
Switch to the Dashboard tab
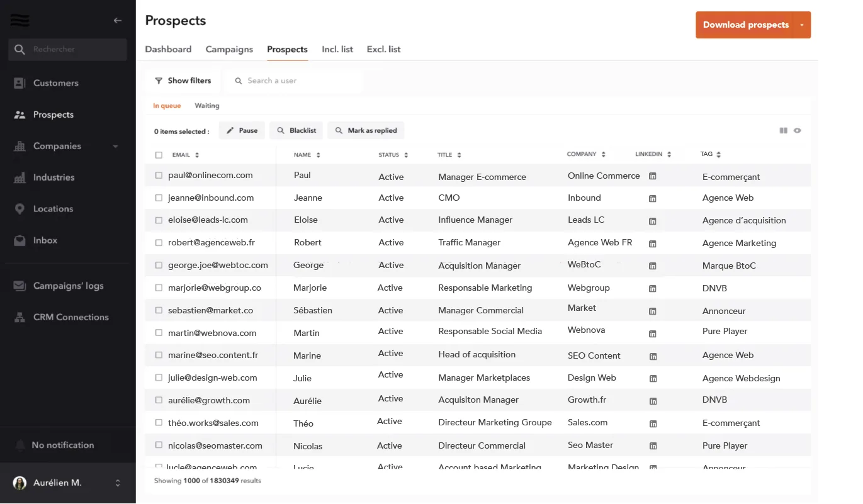tap(168, 49)
